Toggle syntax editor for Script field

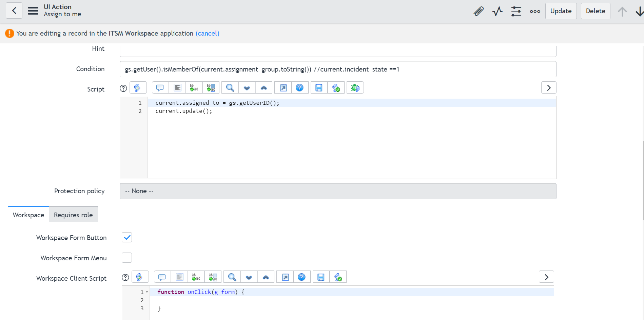click(137, 88)
